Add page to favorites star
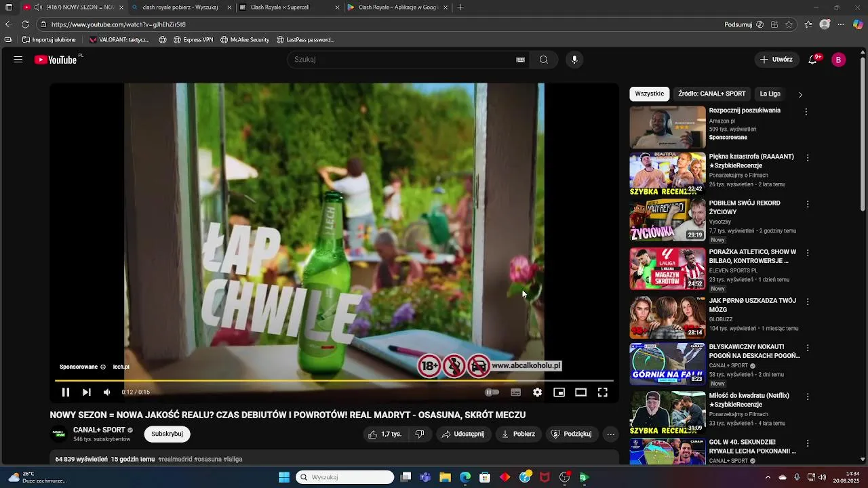Screen dimensions: 868x488 [x=789, y=24]
